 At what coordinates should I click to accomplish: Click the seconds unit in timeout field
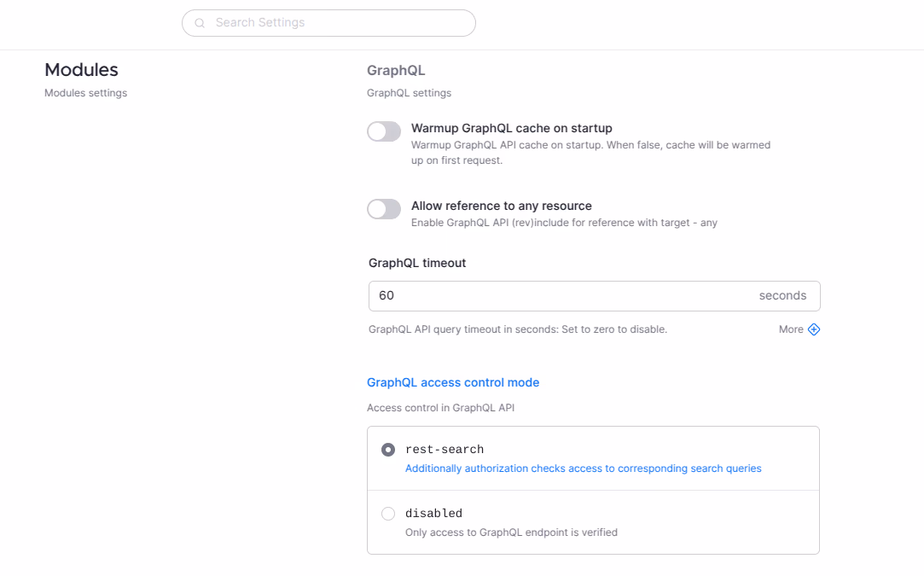[782, 296]
